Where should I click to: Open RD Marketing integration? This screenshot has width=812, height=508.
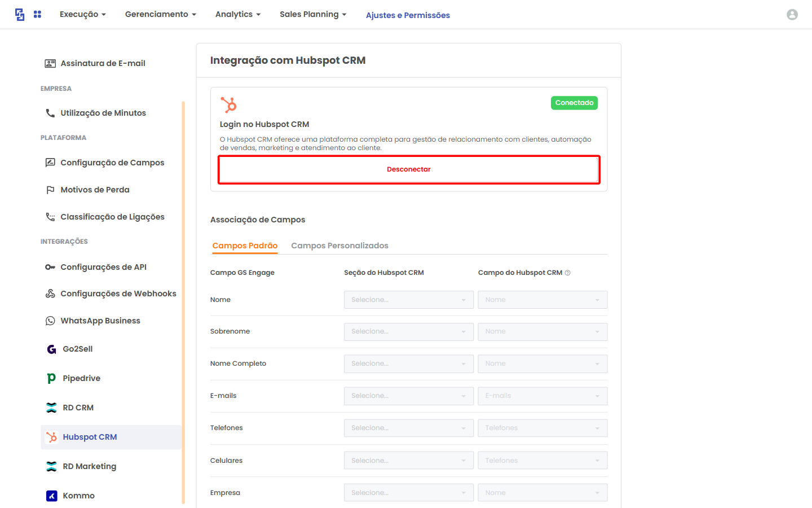click(89, 466)
